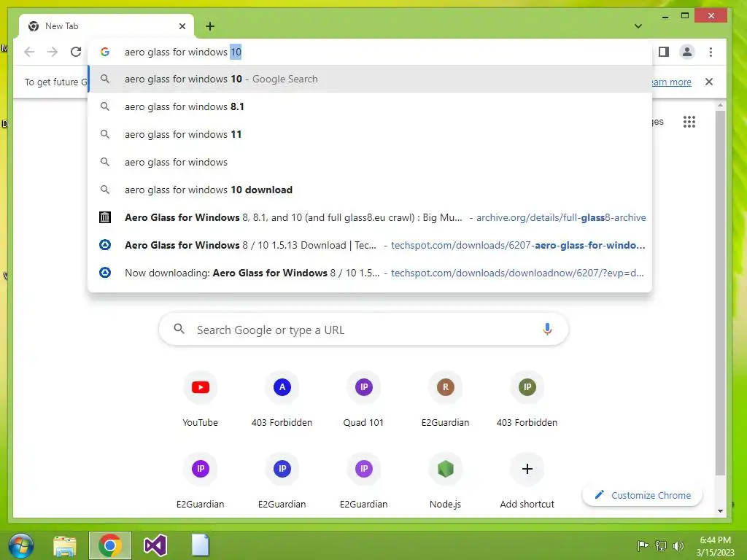The width and height of the screenshot is (747, 560).
Task: Select suggestion aero glass for windows 10 download
Action: [370, 190]
